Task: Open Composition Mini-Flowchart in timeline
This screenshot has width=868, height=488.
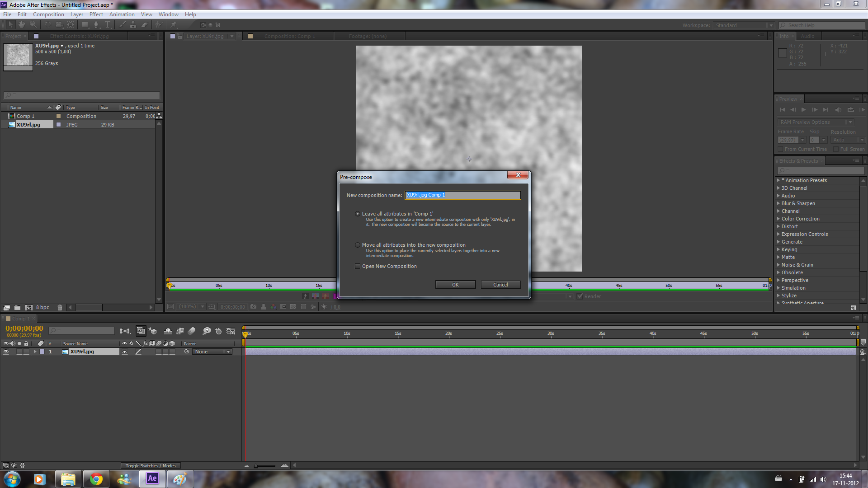Action: click(x=125, y=331)
